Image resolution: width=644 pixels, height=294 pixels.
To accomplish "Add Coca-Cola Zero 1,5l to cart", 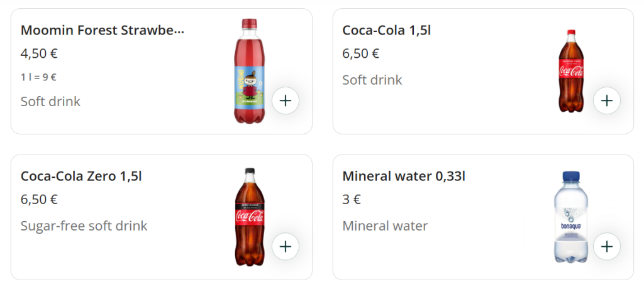I will (x=286, y=246).
